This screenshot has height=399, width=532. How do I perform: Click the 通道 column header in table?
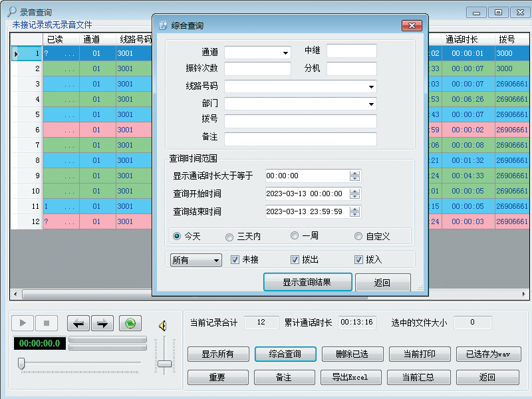pyautogui.click(x=98, y=39)
